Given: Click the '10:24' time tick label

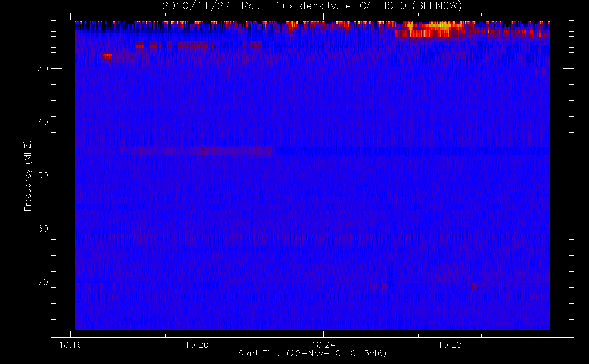Looking at the screenshot, I should pos(323,345).
